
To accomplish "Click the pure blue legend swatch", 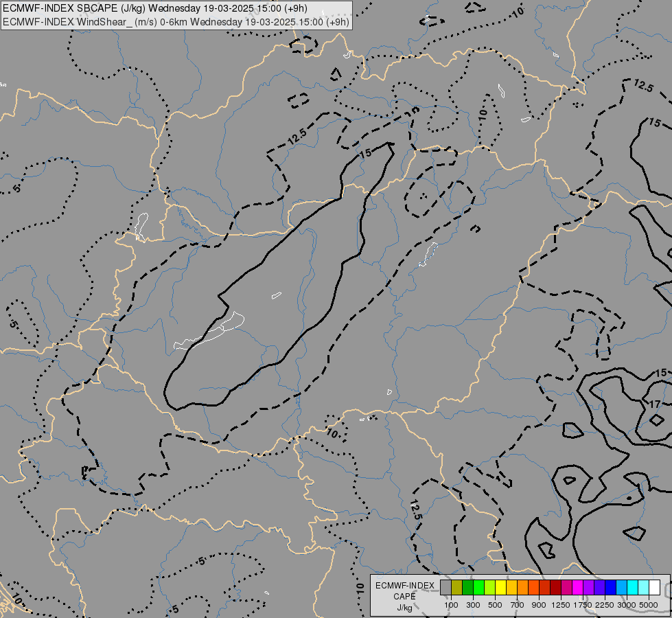I will 611,587.
